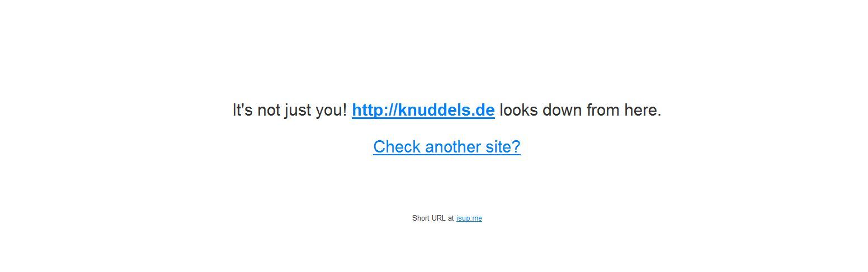Click the "http://" part of the bold link
Viewport: 868px width, 272px height.
pos(375,111)
